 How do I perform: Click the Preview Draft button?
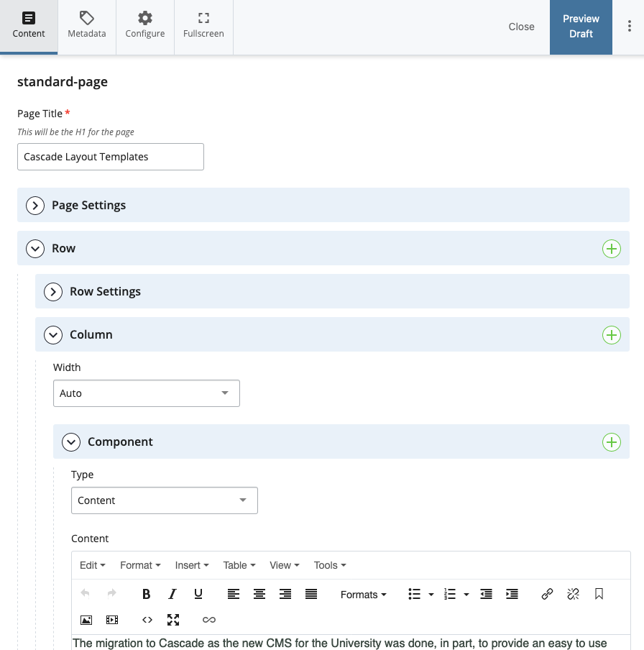(x=581, y=27)
